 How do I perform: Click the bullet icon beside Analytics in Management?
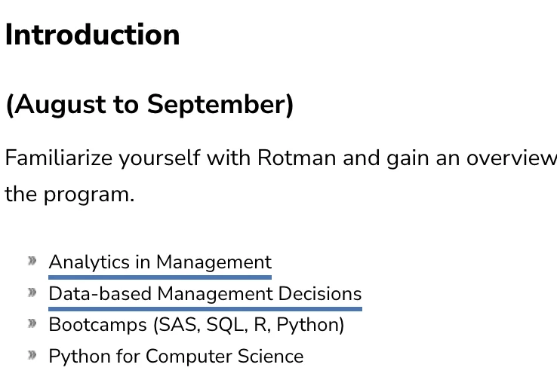click(x=32, y=261)
